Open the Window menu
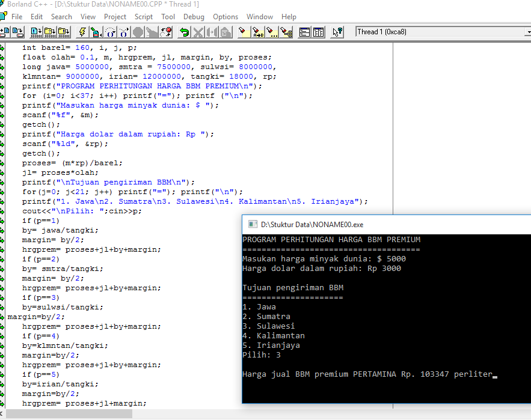This screenshot has width=531, height=420. tap(260, 17)
